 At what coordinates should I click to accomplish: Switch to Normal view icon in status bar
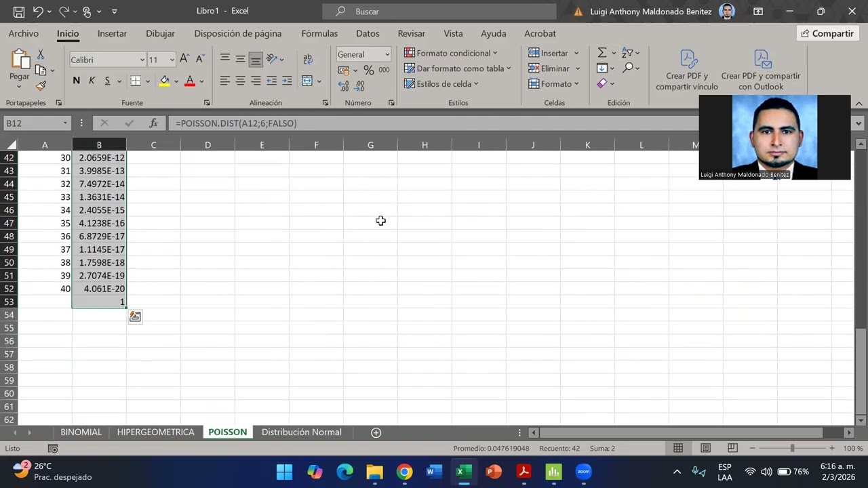click(x=678, y=448)
